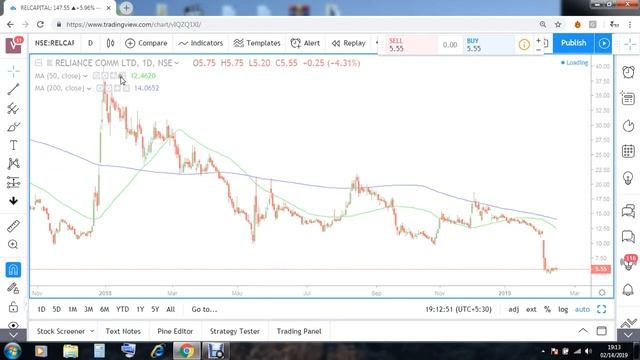Image resolution: width=640 pixels, height=360 pixels.
Task: Collapse the chart legend
Action: coord(38,63)
